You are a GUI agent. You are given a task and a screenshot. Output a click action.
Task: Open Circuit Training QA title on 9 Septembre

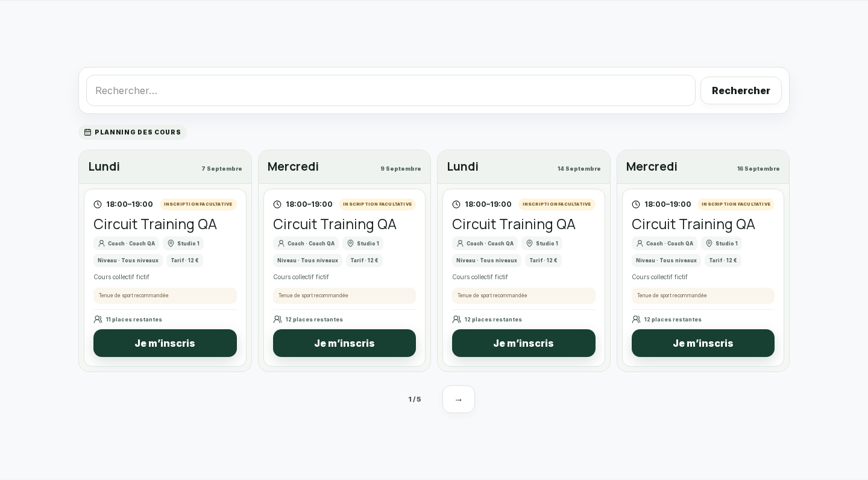point(335,224)
